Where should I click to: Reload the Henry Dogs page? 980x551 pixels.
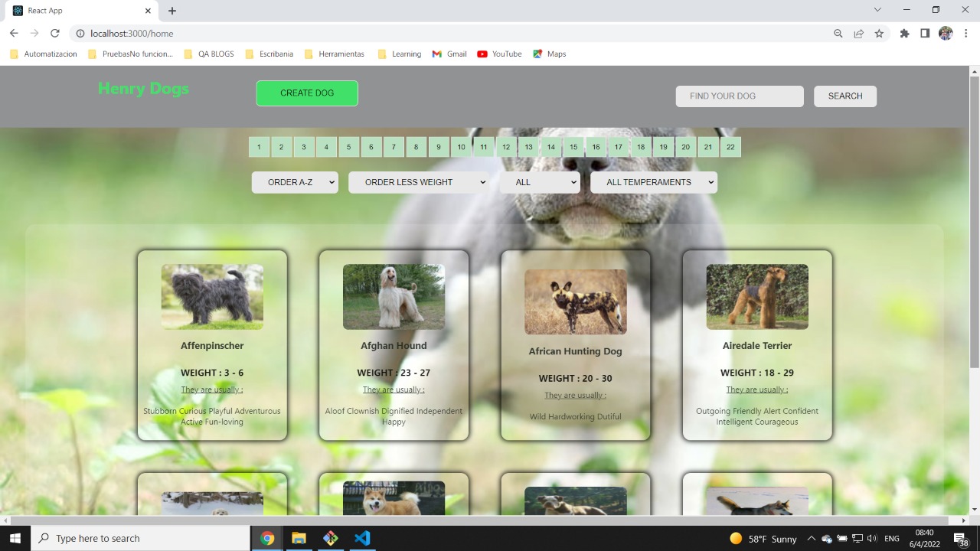[54, 33]
